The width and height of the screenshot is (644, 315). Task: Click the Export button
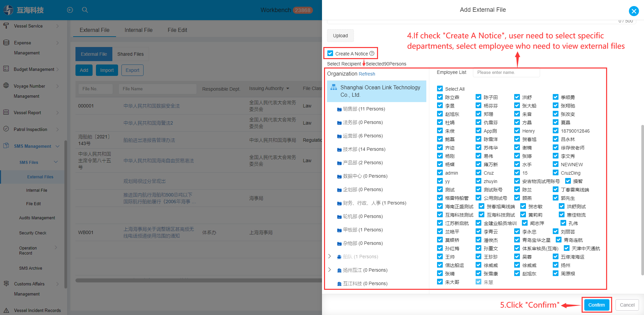132,70
